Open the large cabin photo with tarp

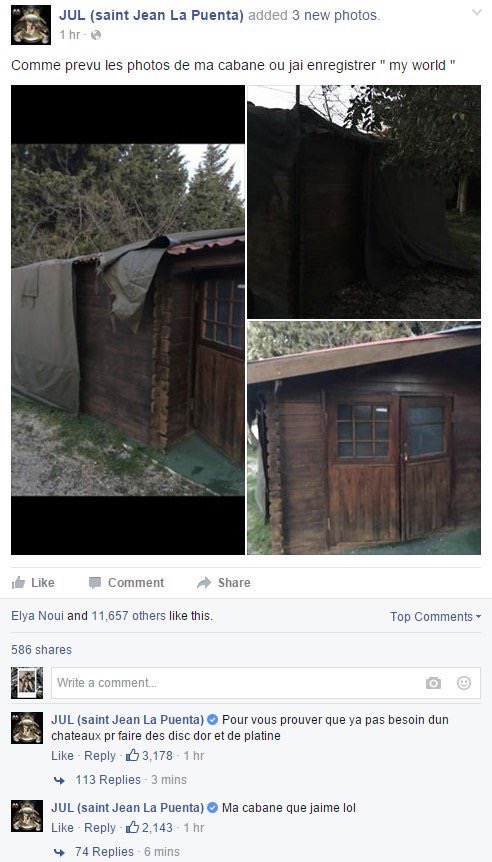coord(128,320)
